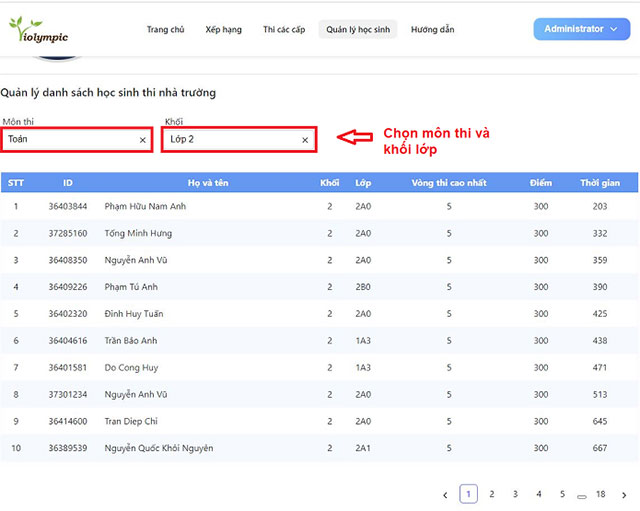Open the Môn thi subject dropdown

tap(70, 140)
